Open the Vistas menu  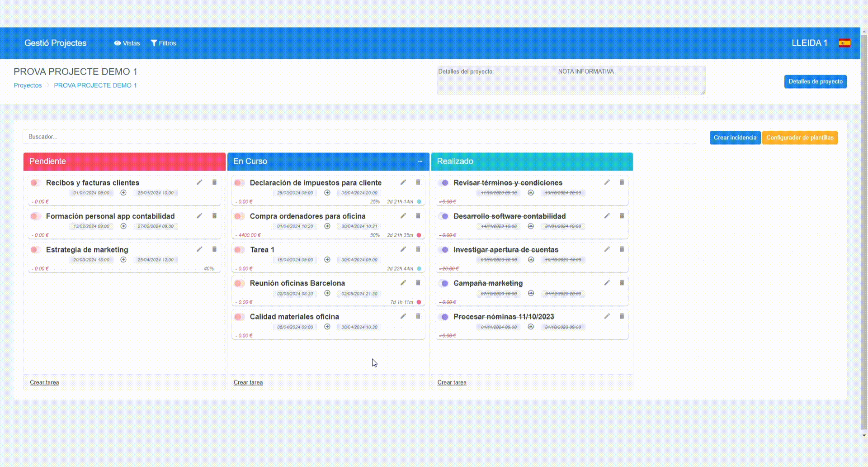pyautogui.click(x=127, y=43)
